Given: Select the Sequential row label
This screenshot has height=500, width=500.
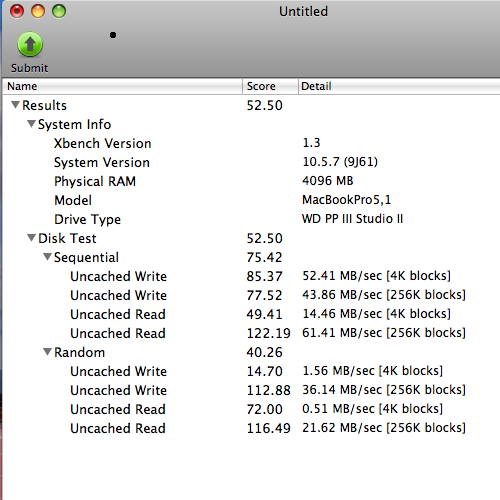Looking at the screenshot, I should click(86, 258).
